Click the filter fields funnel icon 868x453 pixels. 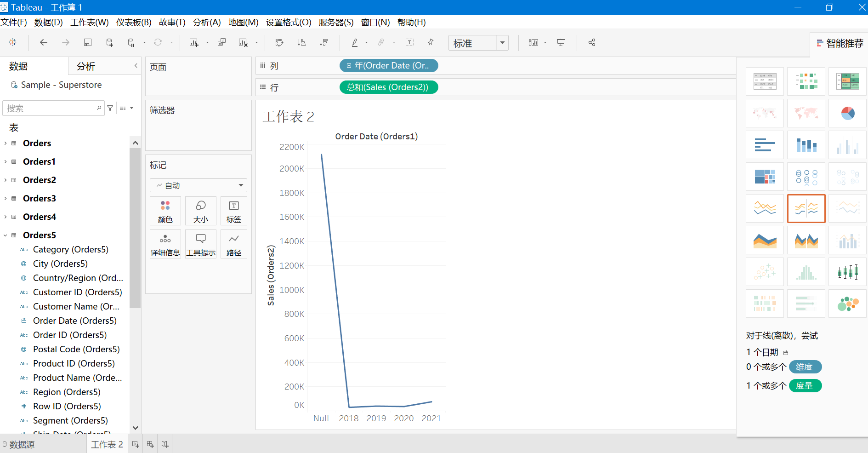pos(110,108)
